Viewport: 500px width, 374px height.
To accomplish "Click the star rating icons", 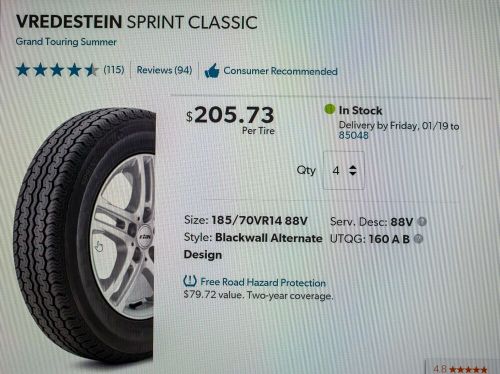I will pos(57,70).
